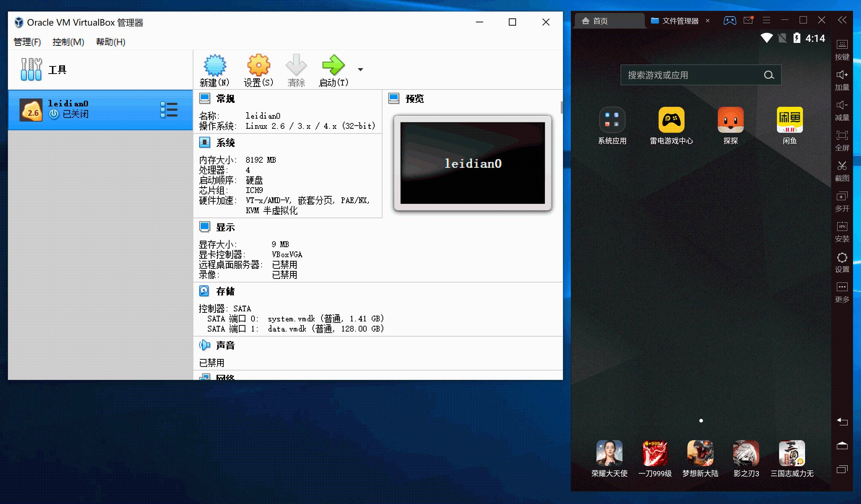Open the 控制(M) menu
Image resolution: width=861 pixels, height=504 pixels.
(x=68, y=42)
